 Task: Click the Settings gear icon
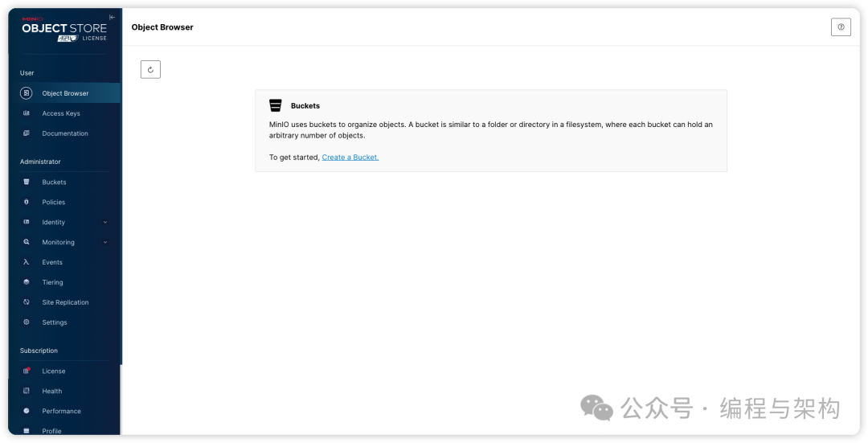click(x=27, y=322)
